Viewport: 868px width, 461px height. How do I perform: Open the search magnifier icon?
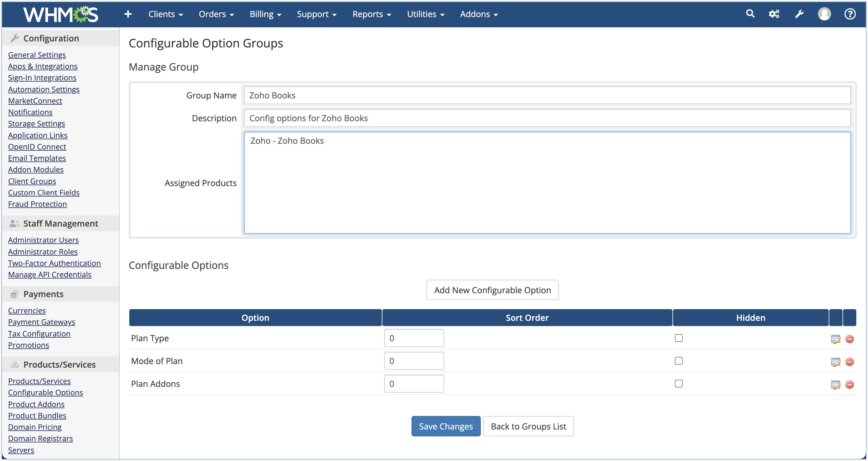(x=750, y=14)
